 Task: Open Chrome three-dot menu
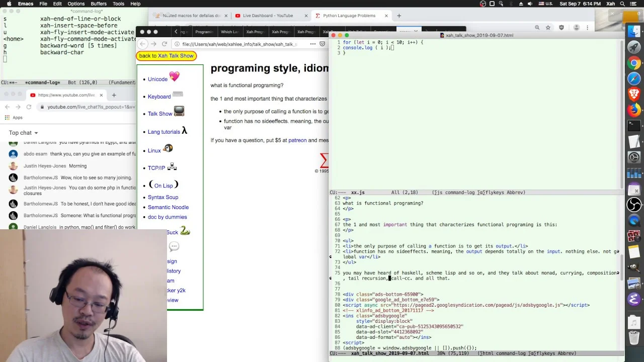click(x=587, y=28)
